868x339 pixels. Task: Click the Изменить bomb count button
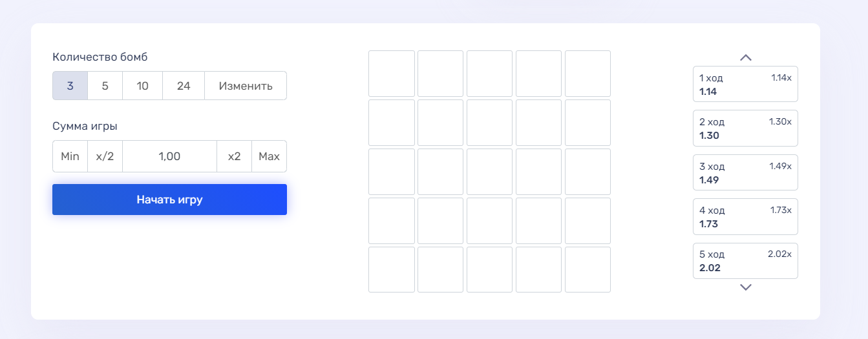pyautogui.click(x=246, y=86)
